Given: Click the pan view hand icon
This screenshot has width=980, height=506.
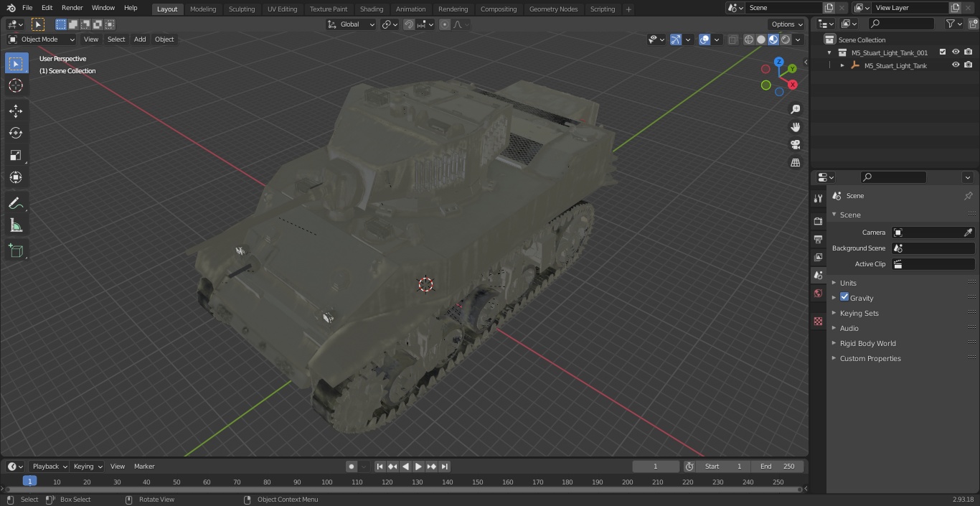Looking at the screenshot, I should click(795, 127).
